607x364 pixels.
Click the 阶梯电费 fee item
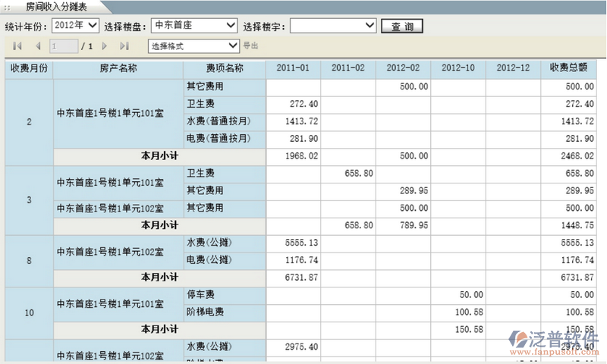coord(205,312)
